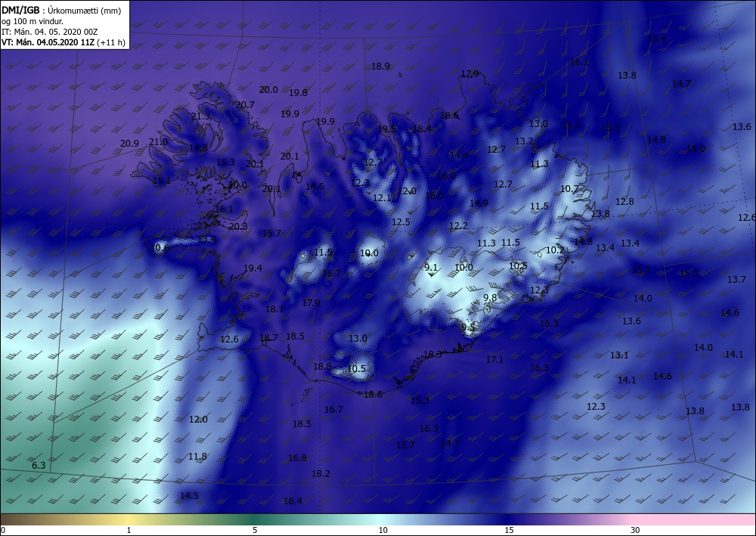Click the colour scale tick label 0

3,531
